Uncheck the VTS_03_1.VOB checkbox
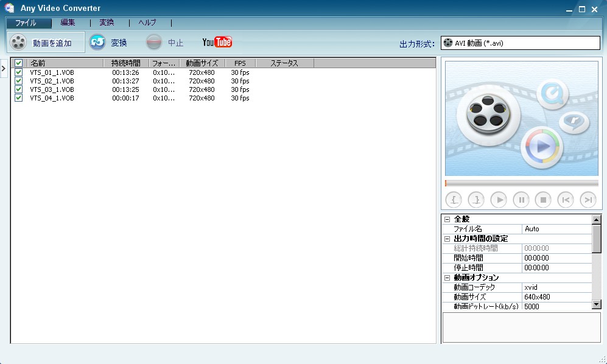Screen dimensions: 607x364 pos(18,89)
